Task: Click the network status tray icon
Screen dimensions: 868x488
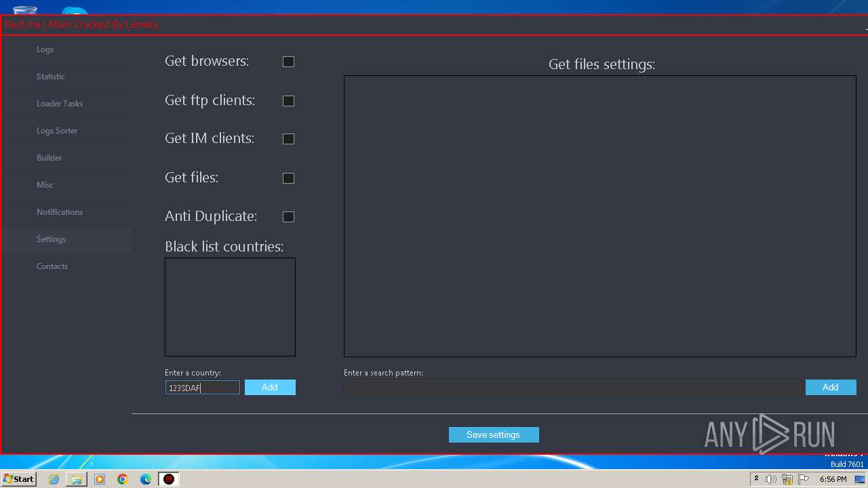Action: pos(787,479)
